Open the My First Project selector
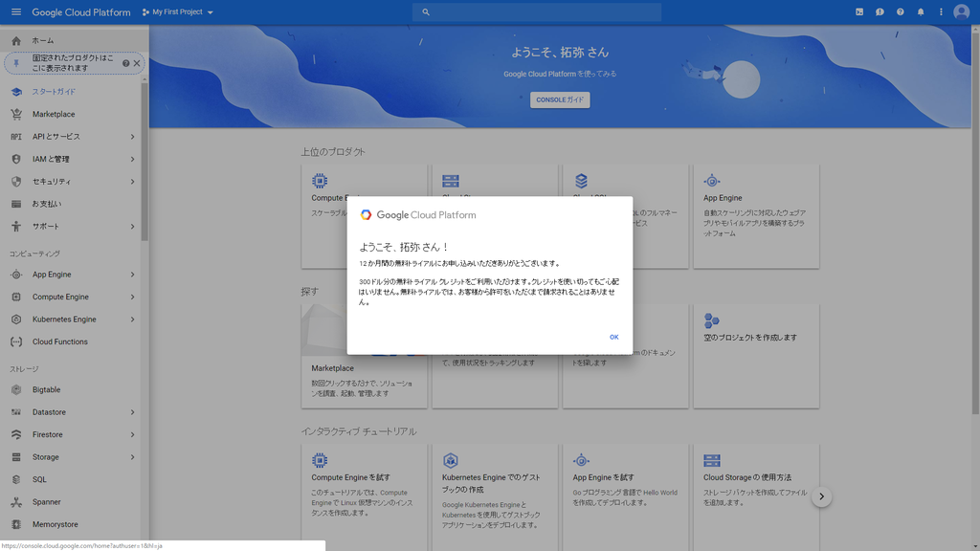Viewport: 980px width, 551px height. point(177,11)
